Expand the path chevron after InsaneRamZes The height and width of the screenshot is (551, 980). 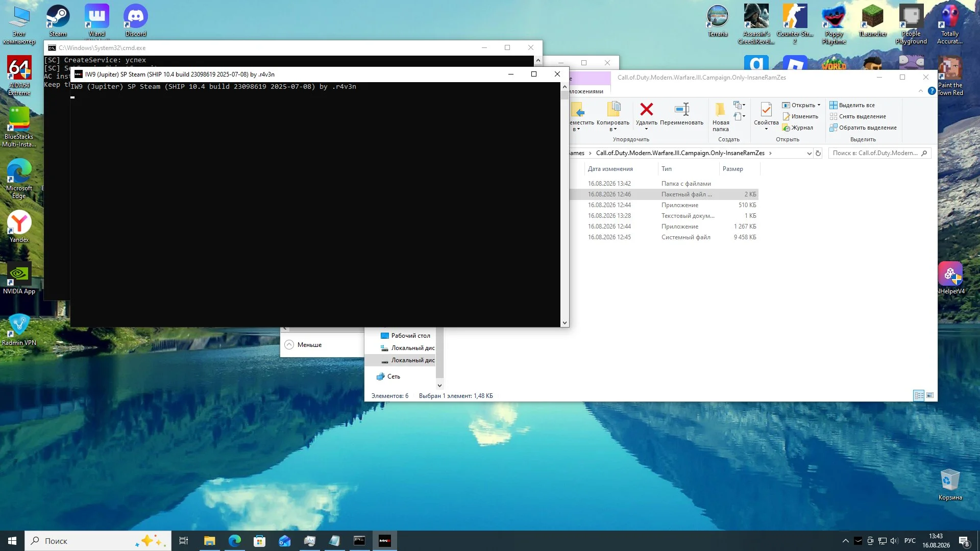[770, 153]
